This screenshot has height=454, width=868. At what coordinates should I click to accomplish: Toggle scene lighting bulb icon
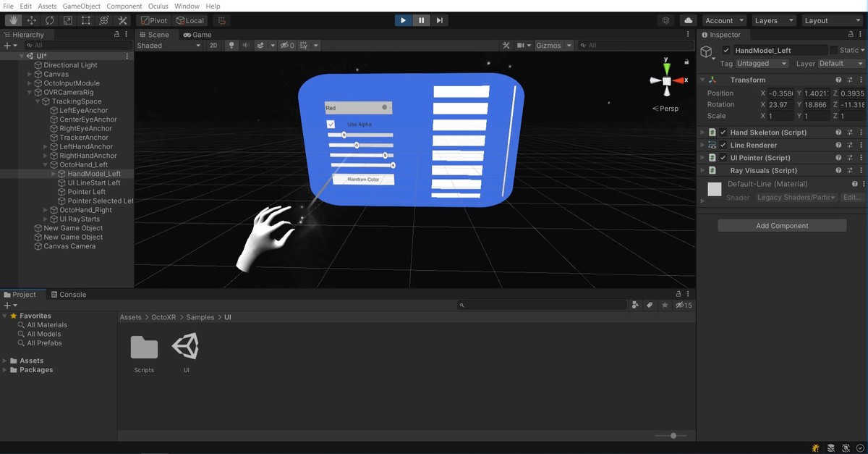pyautogui.click(x=231, y=46)
